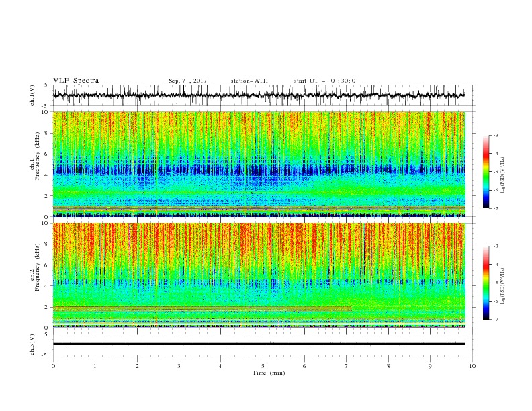532x411 pixels.
Task: Click time axis tick label "0"
Action: tap(53, 366)
